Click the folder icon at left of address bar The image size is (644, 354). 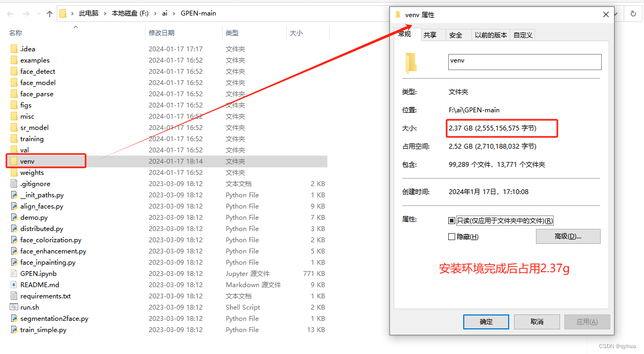coord(63,13)
